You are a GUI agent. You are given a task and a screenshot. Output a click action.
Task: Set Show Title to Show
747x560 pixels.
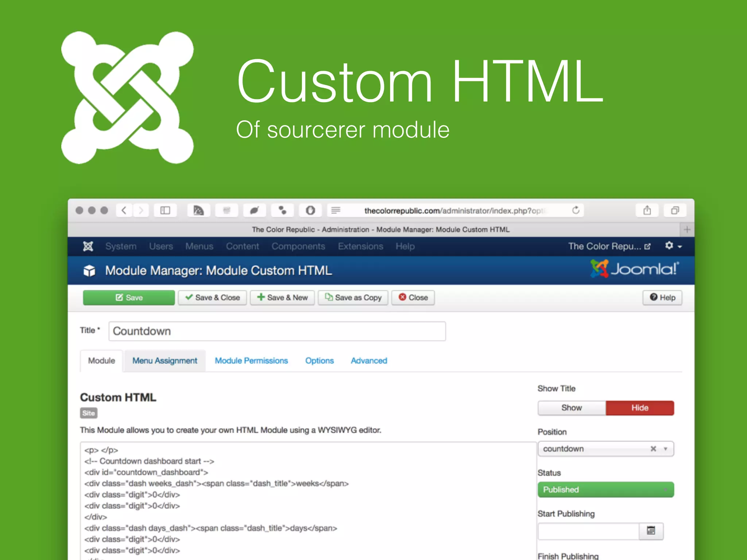pos(572,408)
